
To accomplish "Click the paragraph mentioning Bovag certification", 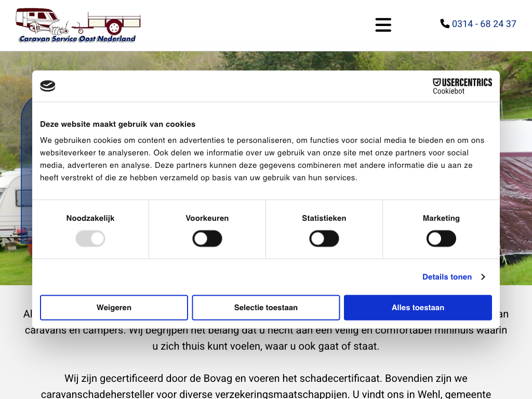I will pos(266,386).
